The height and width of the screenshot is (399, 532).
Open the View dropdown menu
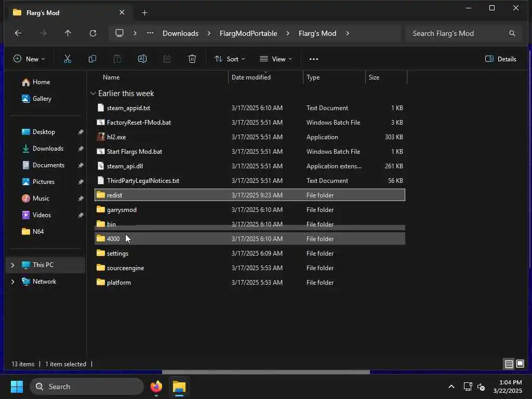[x=276, y=59]
